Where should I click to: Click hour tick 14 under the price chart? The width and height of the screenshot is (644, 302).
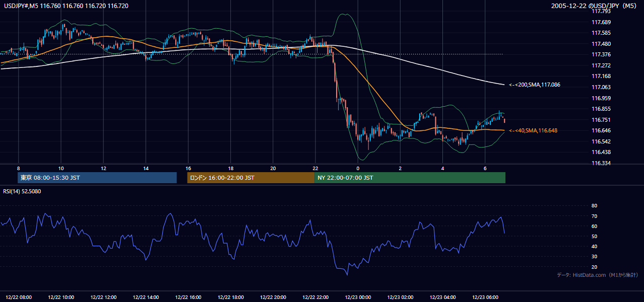point(146,168)
